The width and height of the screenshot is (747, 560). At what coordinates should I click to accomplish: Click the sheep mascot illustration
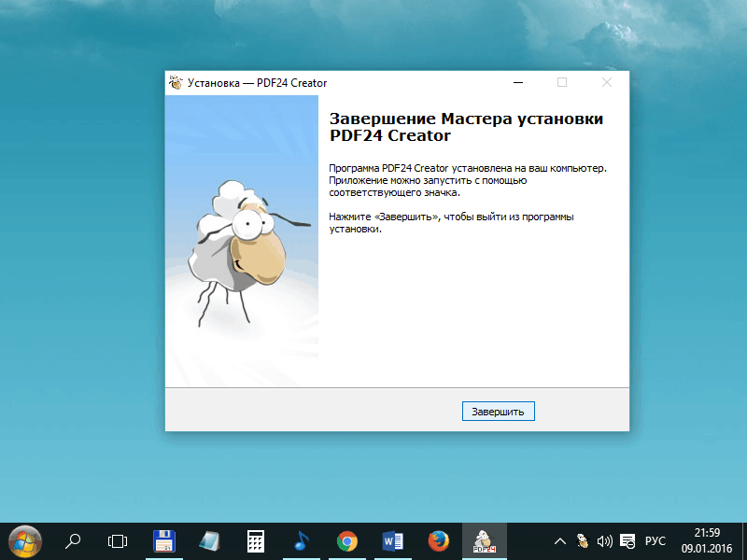click(x=247, y=251)
